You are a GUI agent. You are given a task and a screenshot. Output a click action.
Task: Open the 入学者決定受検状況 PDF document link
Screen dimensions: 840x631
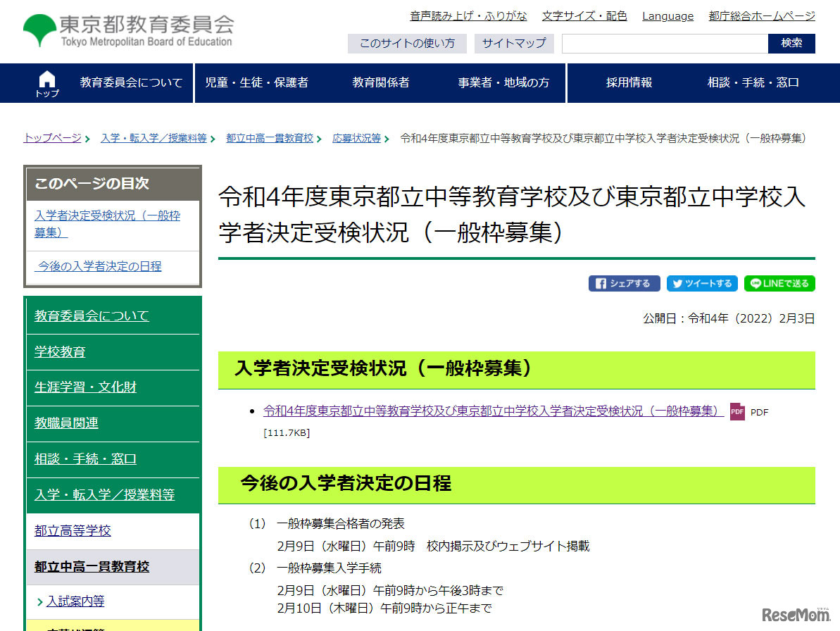[493, 411]
